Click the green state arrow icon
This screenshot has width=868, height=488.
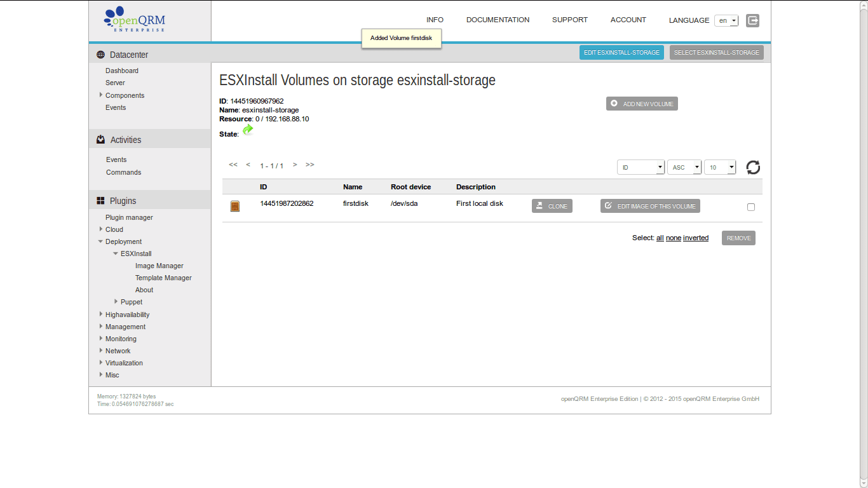point(248,130)
